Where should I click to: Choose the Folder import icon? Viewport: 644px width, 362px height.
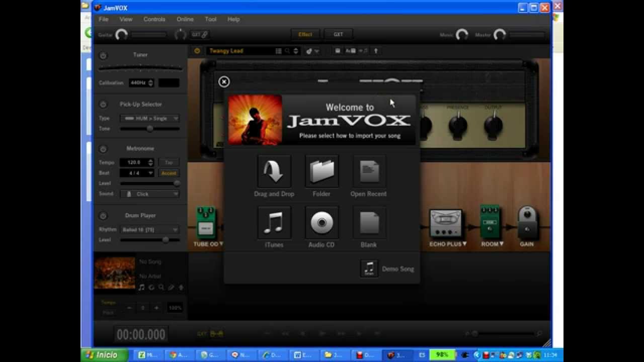tap(321, 172)
